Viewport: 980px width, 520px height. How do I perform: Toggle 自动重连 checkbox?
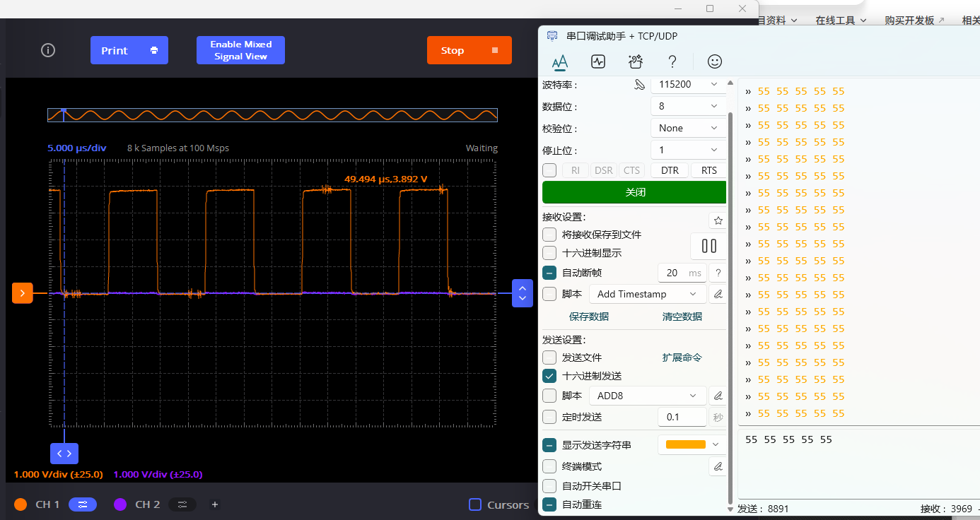pos(549,504)
